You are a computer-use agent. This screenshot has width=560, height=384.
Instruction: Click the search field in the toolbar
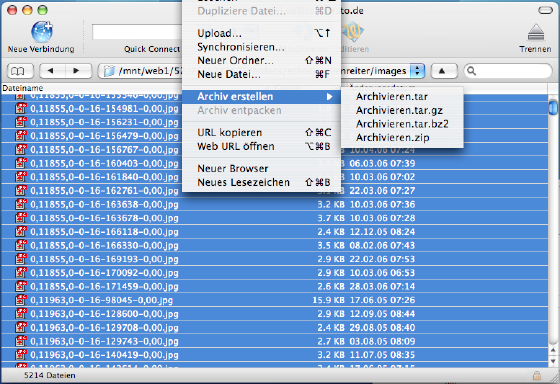(508, 71)
